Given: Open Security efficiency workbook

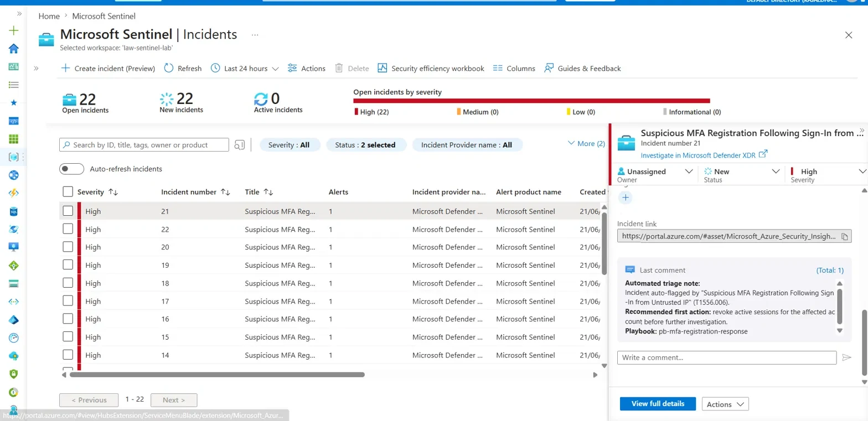Looking at the screenshot, I should [x=431, y=69].
